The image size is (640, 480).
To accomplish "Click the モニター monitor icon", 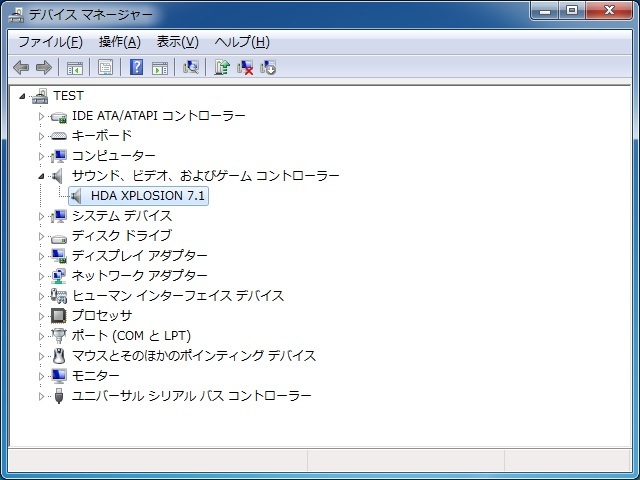I will (59, 376).
